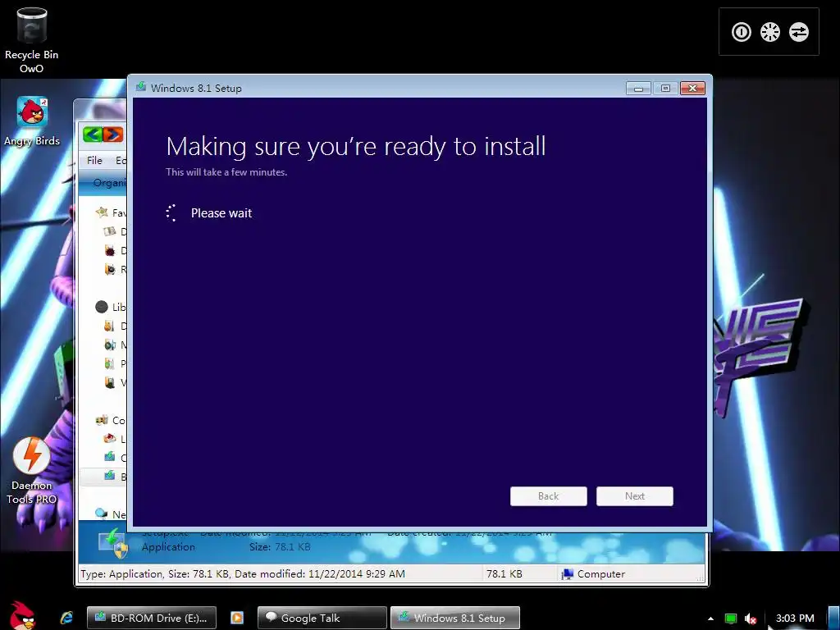Open Daemon Tools PRO from the desktop
This screenshot has width=840, height=630.
pos(32,472)
